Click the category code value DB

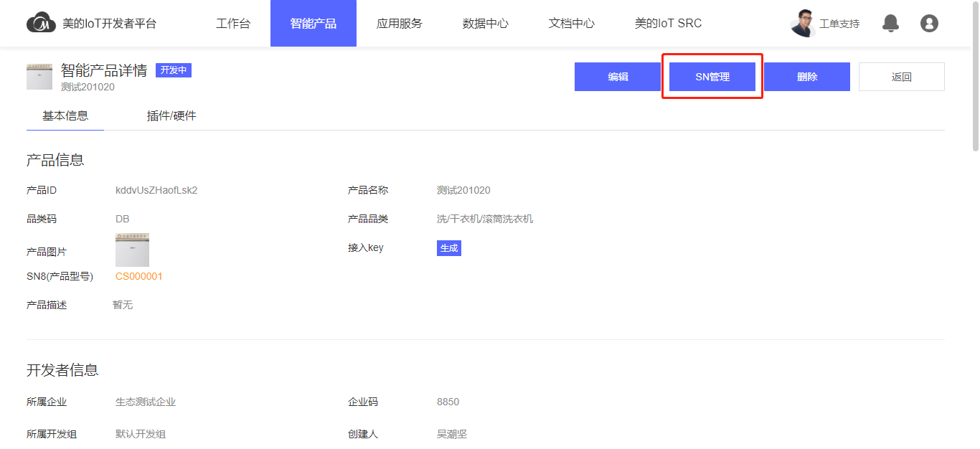(x=123, y=219)
